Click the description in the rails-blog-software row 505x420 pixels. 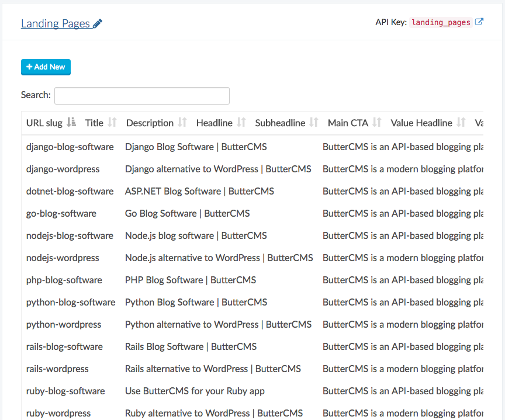click(403, 346)
